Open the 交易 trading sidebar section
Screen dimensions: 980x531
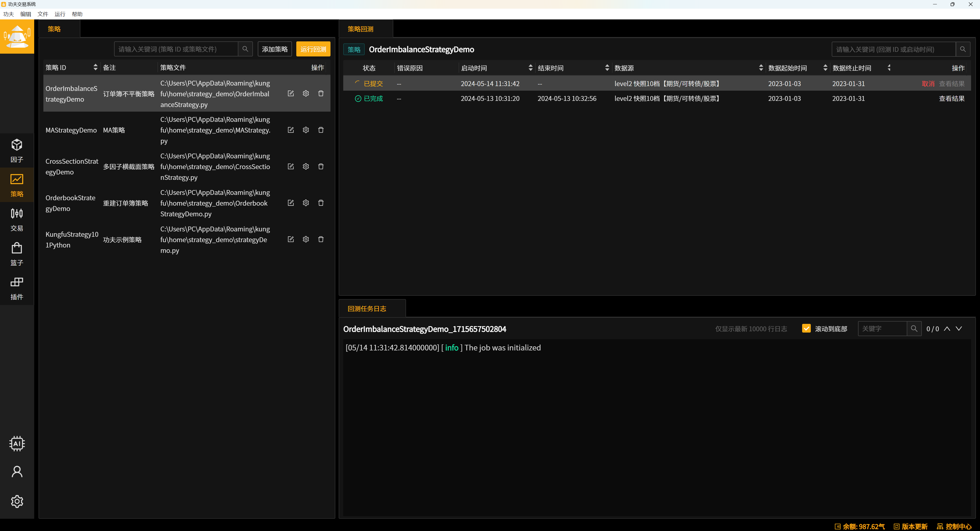coord(17,219)
